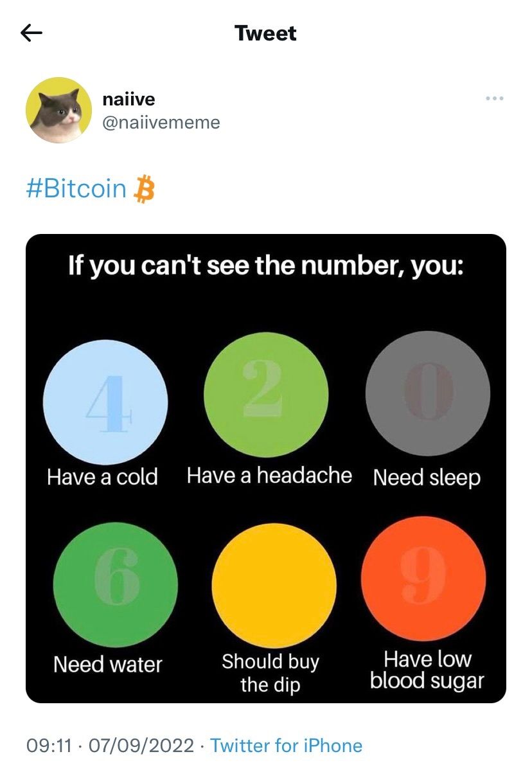The height and width of the screenshot is (772, 532).
Task: Select the dark green circle with 6
Action: click(x=115, y=584)
